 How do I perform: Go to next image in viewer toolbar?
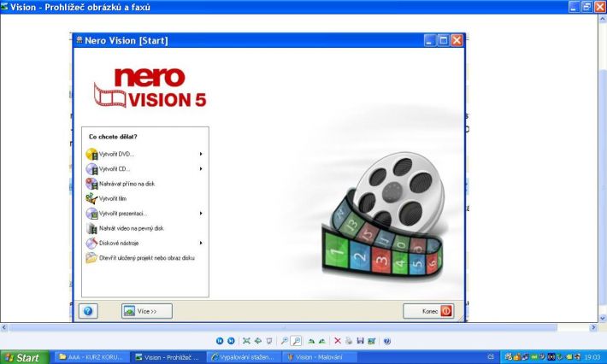pyautogui.click(x=231, y=341)
